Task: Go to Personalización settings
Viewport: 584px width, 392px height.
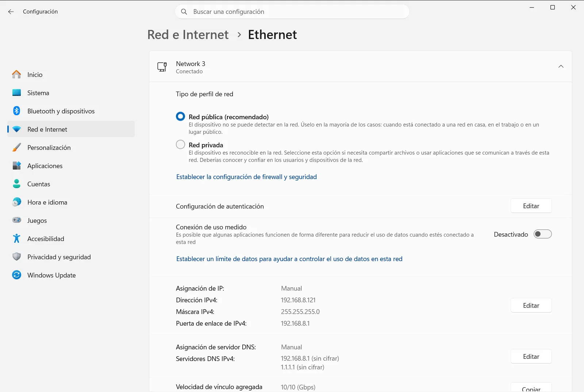Action: click(x=71, y=147)
